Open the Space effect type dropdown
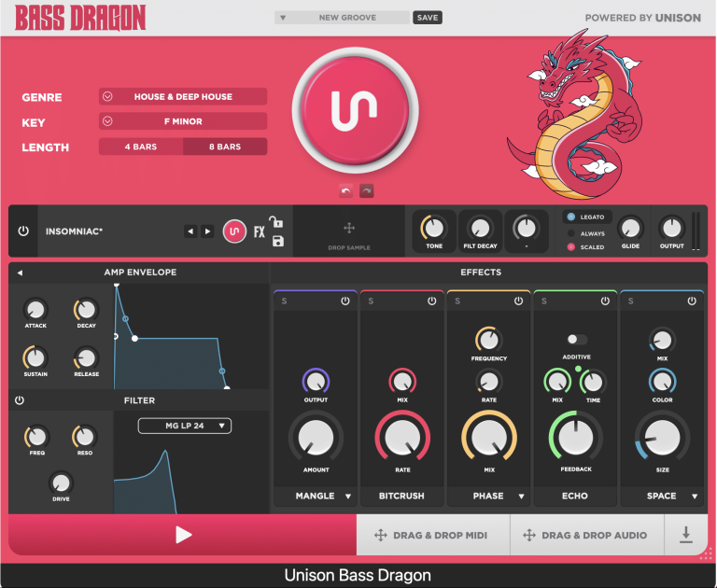The image size is (717, 588). click(x=695, y=497)
